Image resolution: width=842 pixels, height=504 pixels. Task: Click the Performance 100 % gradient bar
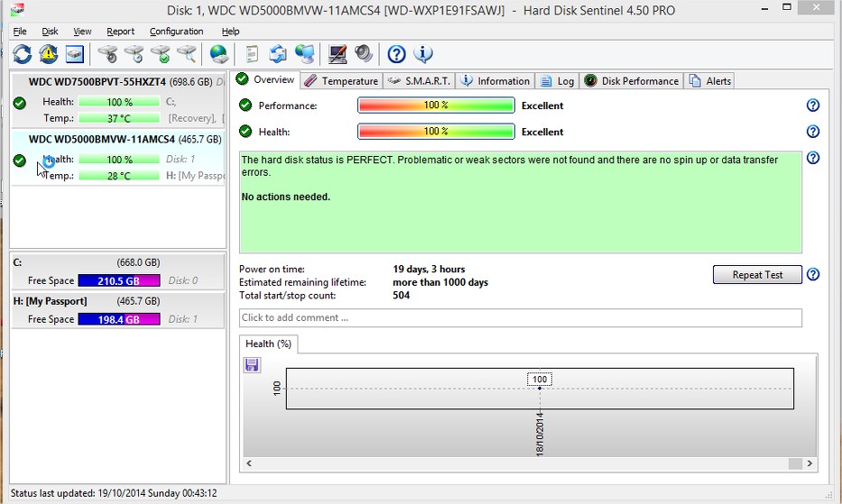click(x=436, y=105)
